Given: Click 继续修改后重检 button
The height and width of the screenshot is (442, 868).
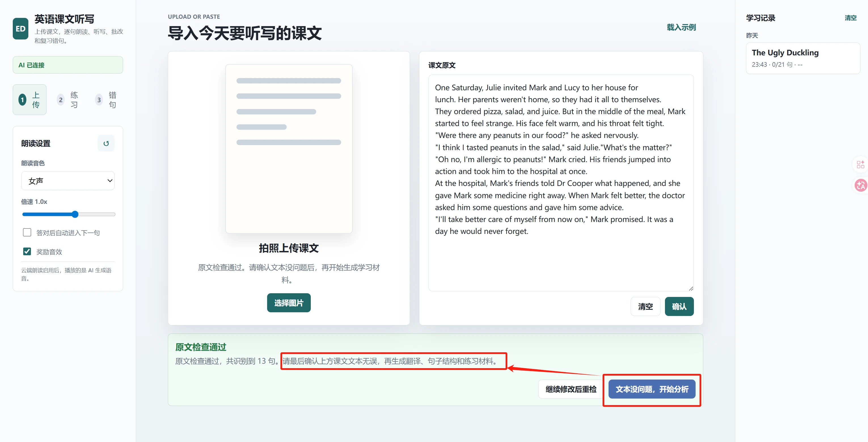Looking at the screenshot, I should coord(571,389).
